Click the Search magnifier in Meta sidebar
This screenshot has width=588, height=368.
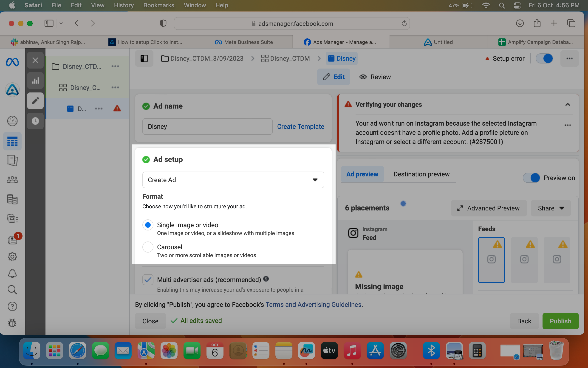click(12, 290)
